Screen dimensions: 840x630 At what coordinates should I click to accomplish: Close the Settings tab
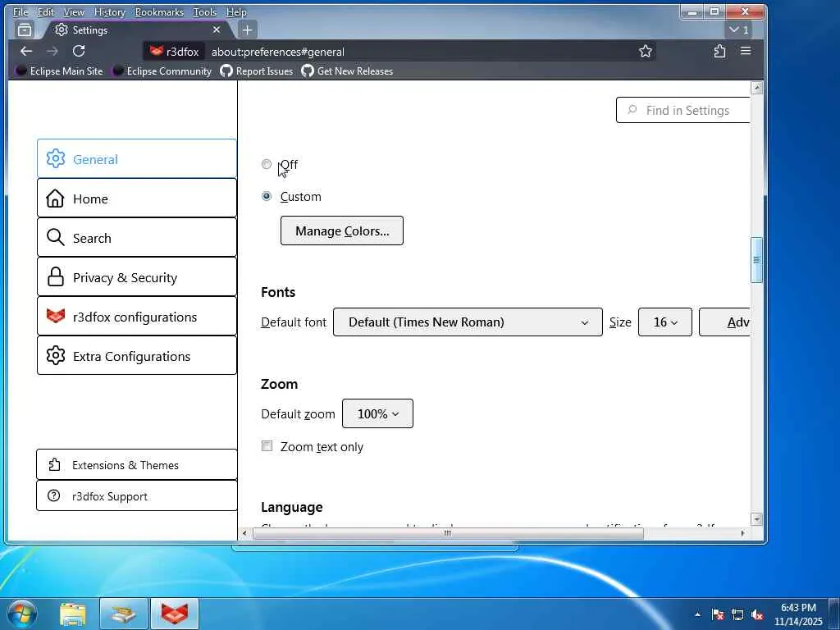[x=217, y=30]
